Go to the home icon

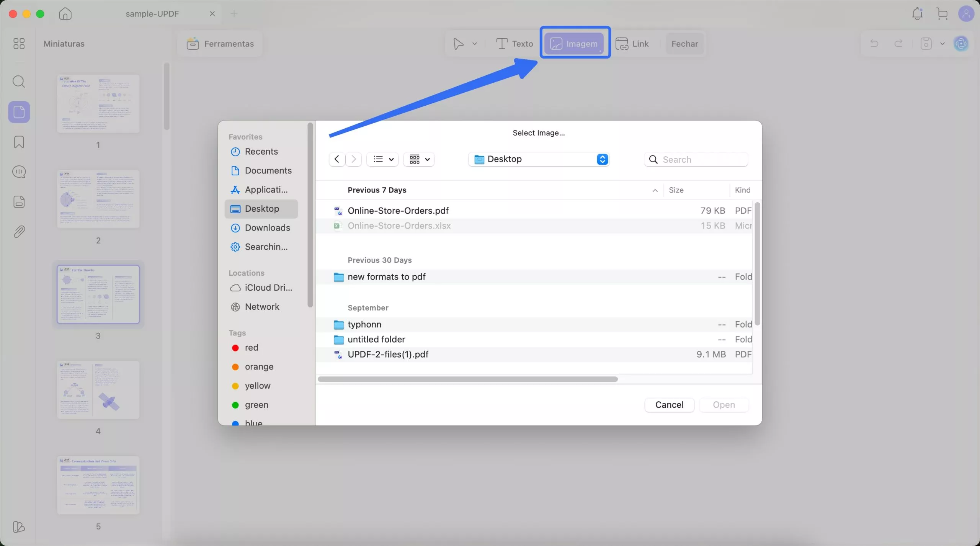pyautogui.click(x=65, y=14)
